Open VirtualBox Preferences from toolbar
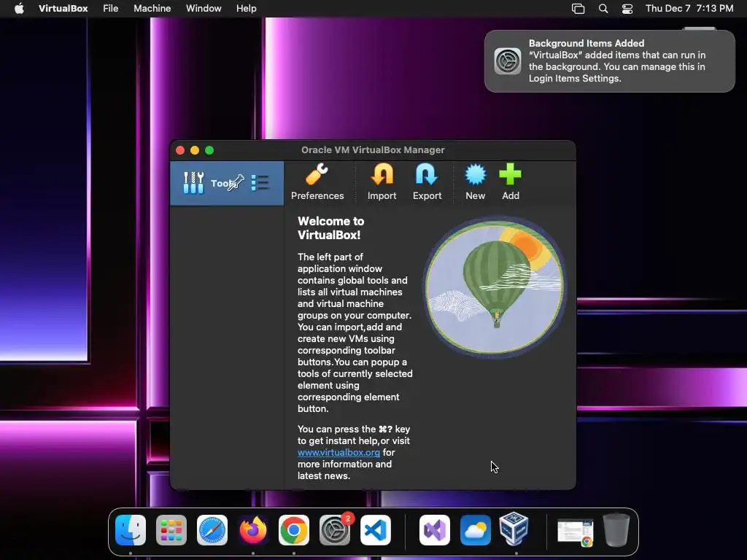The image size is (747, 560). 317,182
